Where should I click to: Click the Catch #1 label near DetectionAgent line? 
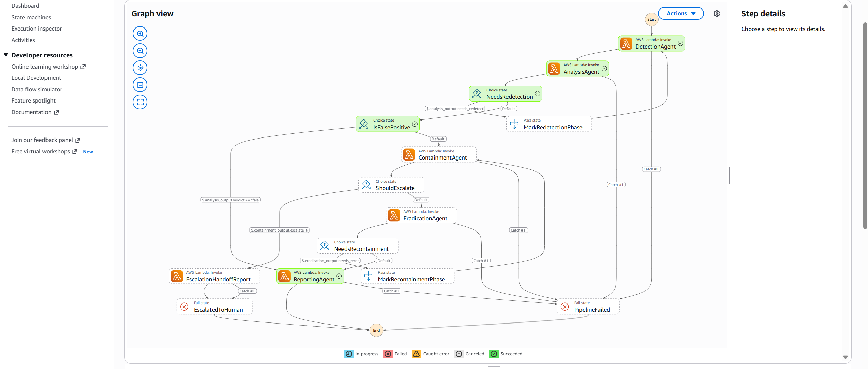651,169
